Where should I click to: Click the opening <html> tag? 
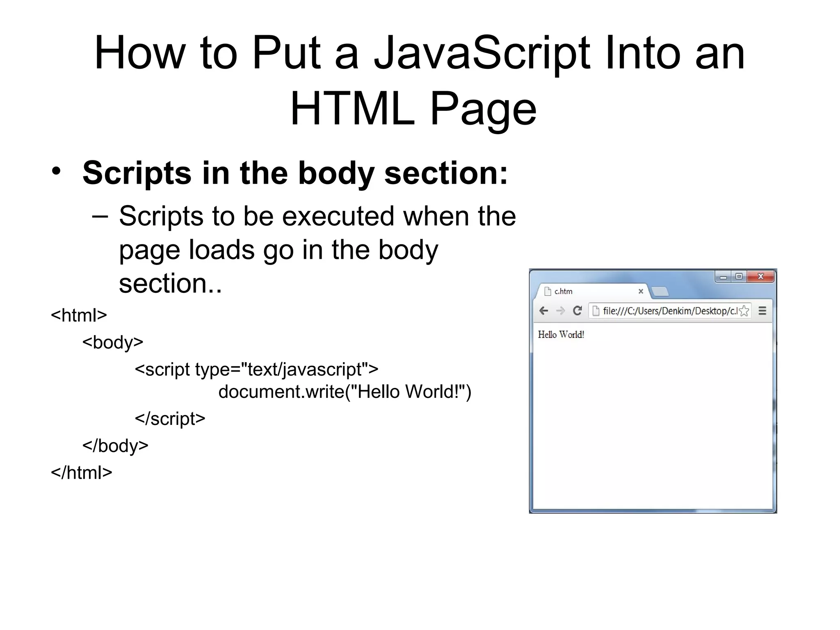pyautogui.click(x=79, y=315)
